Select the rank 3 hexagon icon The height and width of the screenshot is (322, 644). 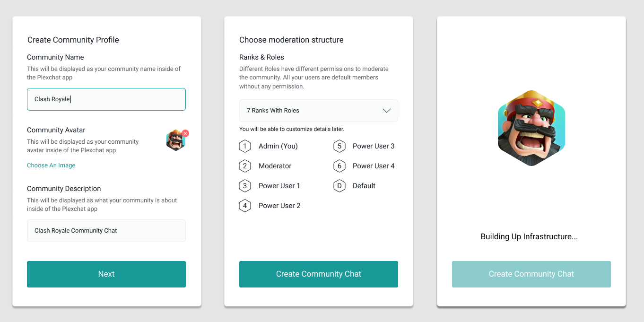coord(244,186)
